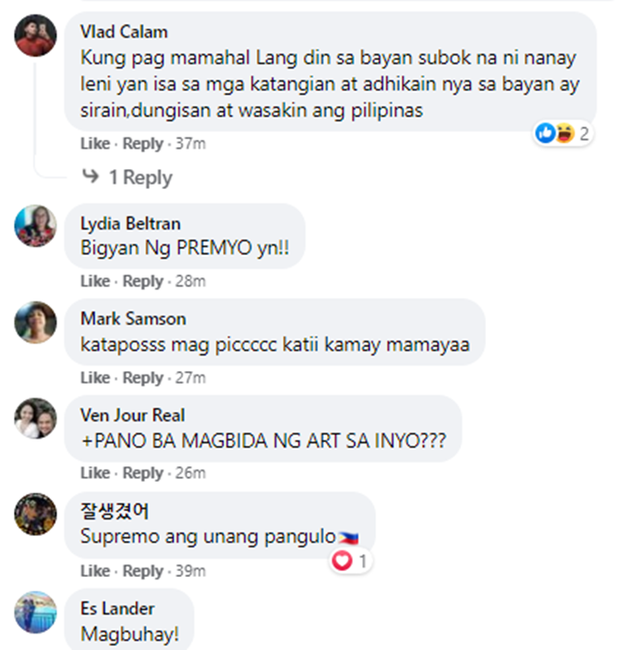The height and width of the screenshot is (650, 644).
Task: Expand the 1 Reply thread
Action: click(140, 178)
